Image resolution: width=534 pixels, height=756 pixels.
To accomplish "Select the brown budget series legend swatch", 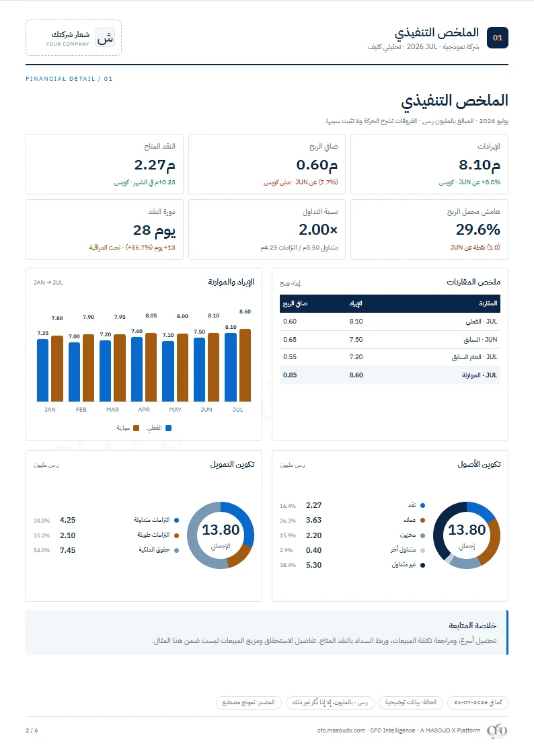I will [x=136, y=428].
